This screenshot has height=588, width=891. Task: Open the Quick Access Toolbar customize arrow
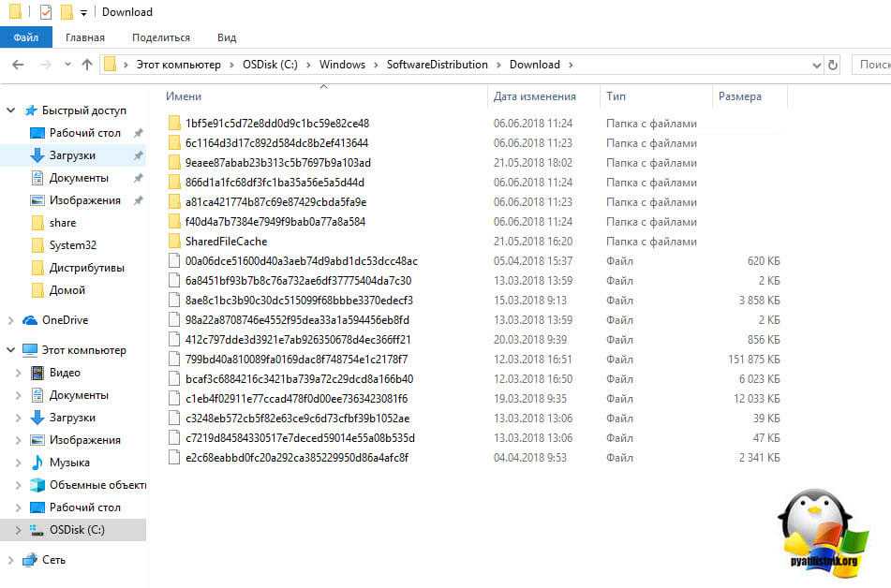point(83,12)
